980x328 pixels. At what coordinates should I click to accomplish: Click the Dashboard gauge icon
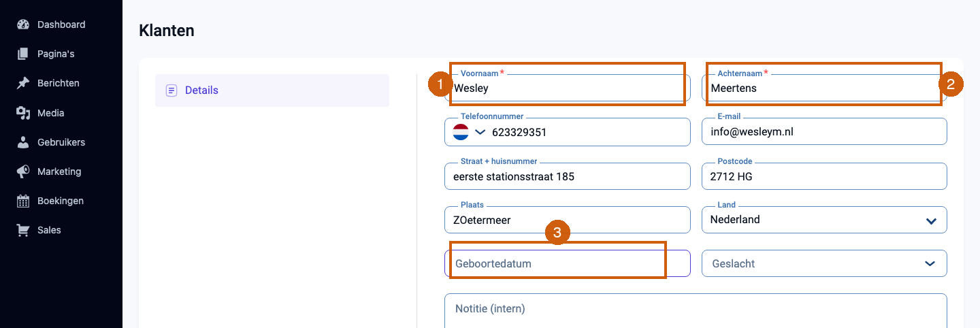pos(23,24)
